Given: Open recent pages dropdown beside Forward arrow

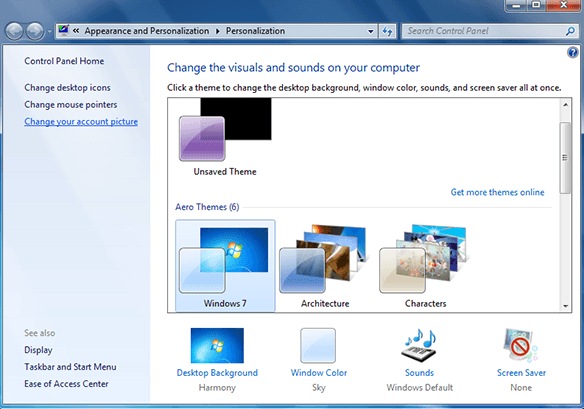Looking at the screenshot, I should pyautogui.click(x=50, y=32).
